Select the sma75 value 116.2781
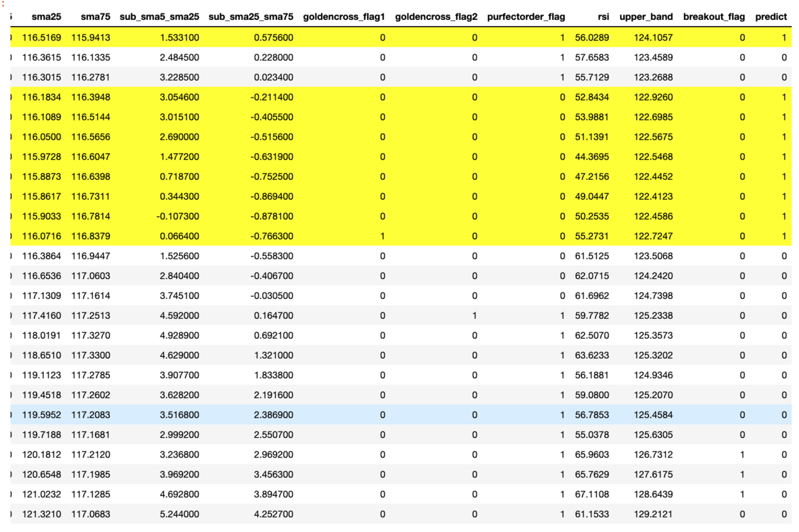Screen dimensions: 799x532 [x=91, y=77]
